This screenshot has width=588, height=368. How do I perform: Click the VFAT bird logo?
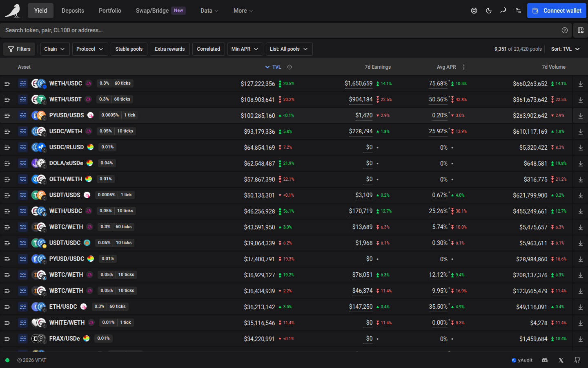[13, 11]
